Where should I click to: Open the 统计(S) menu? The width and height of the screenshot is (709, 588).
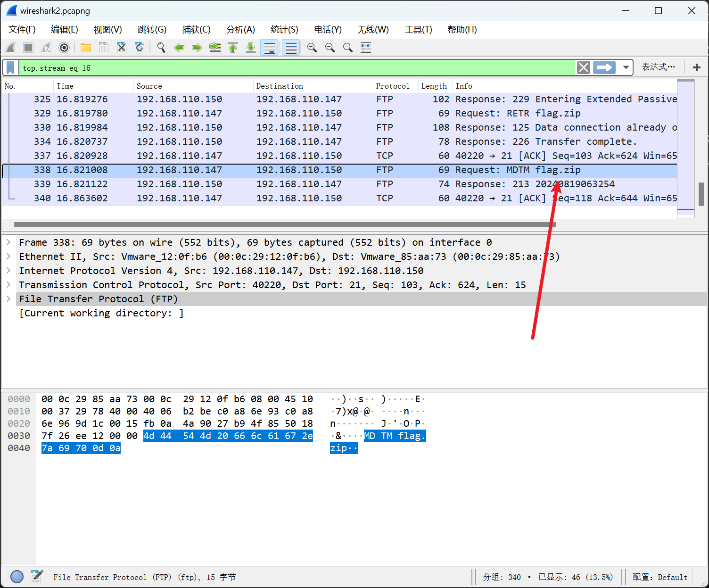pos(285,30)
